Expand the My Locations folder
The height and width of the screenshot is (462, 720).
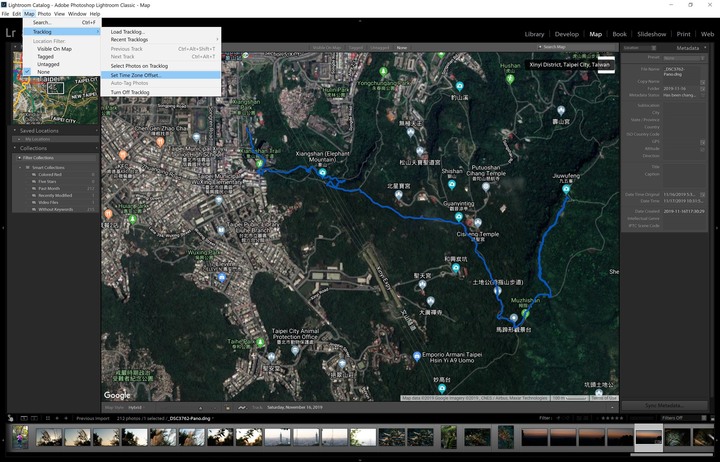point(19,139)
